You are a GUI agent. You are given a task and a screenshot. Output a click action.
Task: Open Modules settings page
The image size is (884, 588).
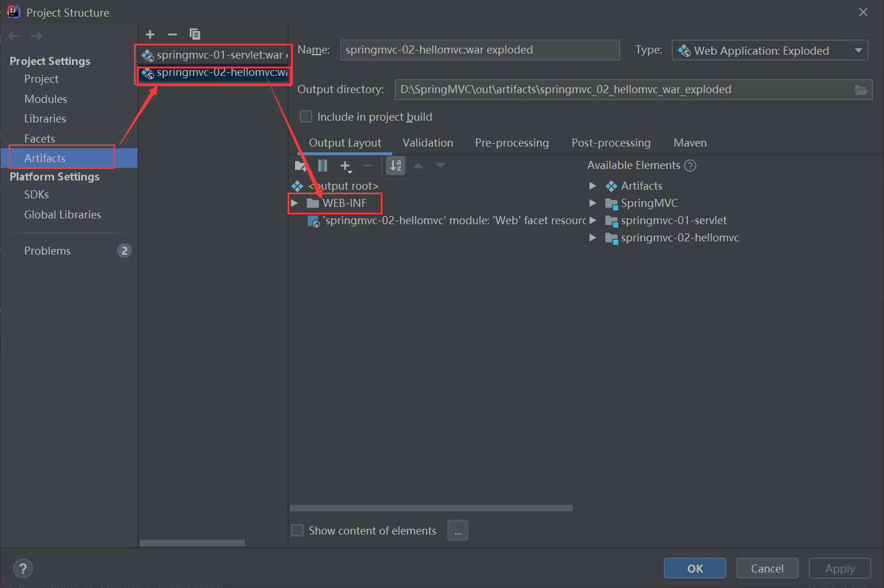45,99
